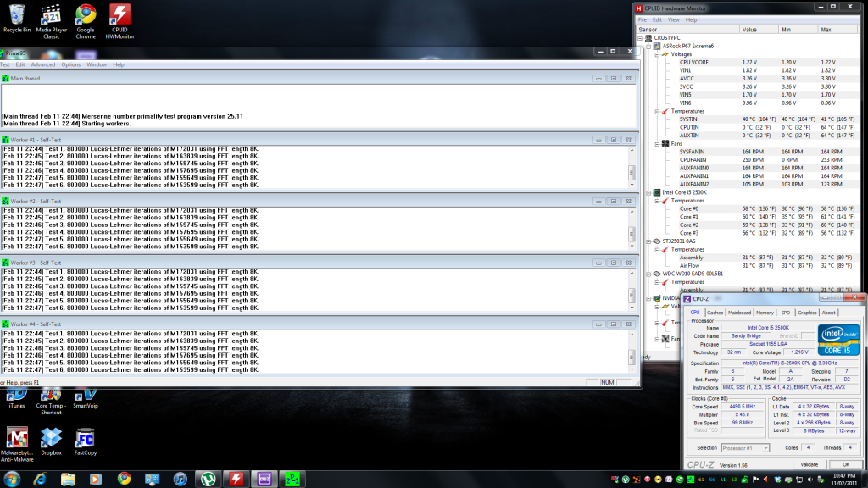Switch to HWMonitor taskbar button

(236, 480)
